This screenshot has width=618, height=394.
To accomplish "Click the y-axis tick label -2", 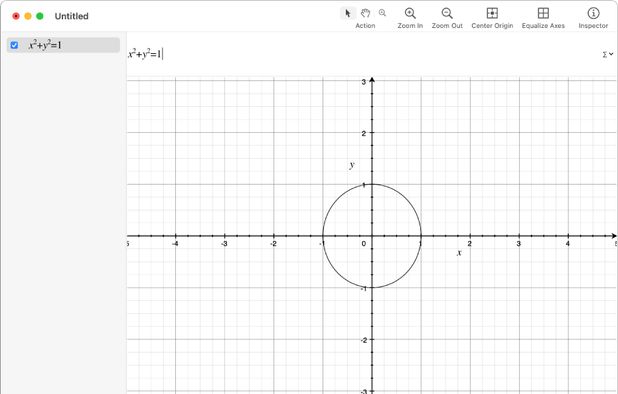I will [363, 340].
